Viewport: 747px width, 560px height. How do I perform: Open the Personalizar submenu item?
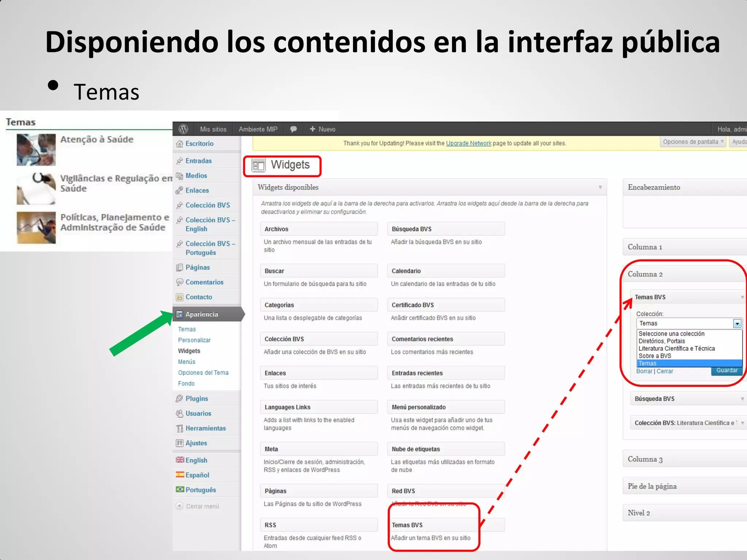(194, 340)
